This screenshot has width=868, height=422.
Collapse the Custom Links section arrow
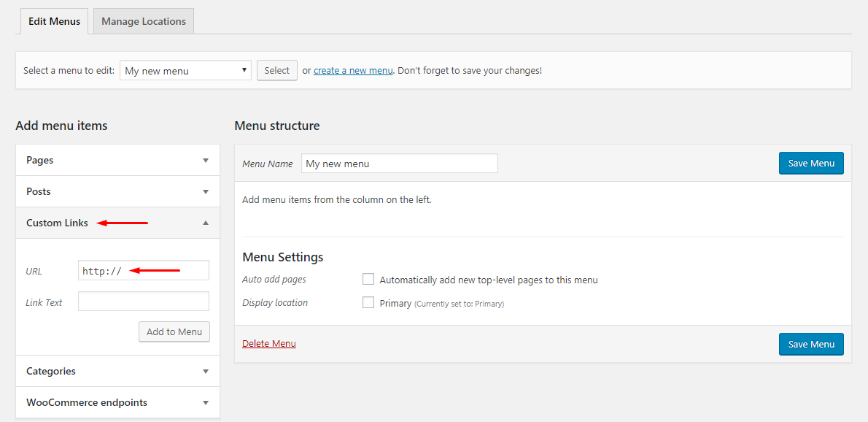[206, 223]
